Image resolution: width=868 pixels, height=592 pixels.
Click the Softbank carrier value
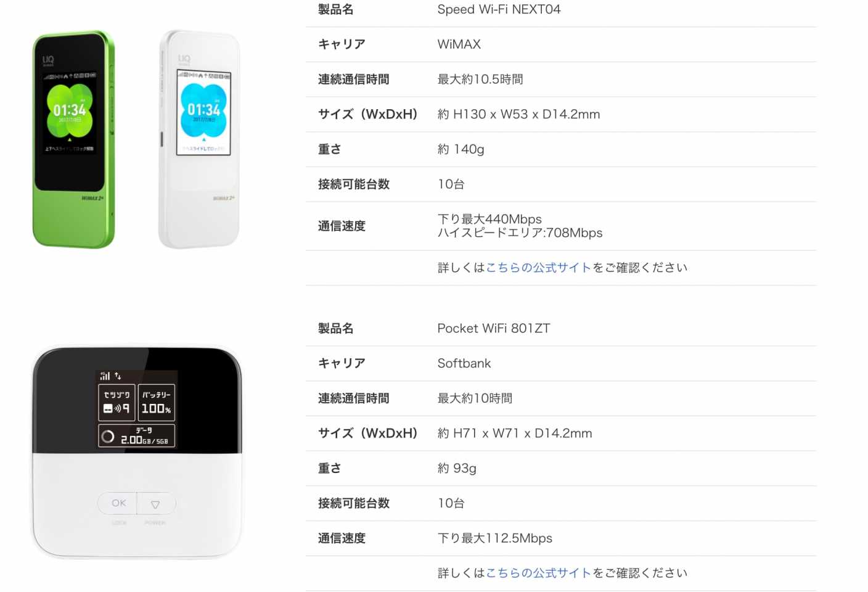[464, 363]
